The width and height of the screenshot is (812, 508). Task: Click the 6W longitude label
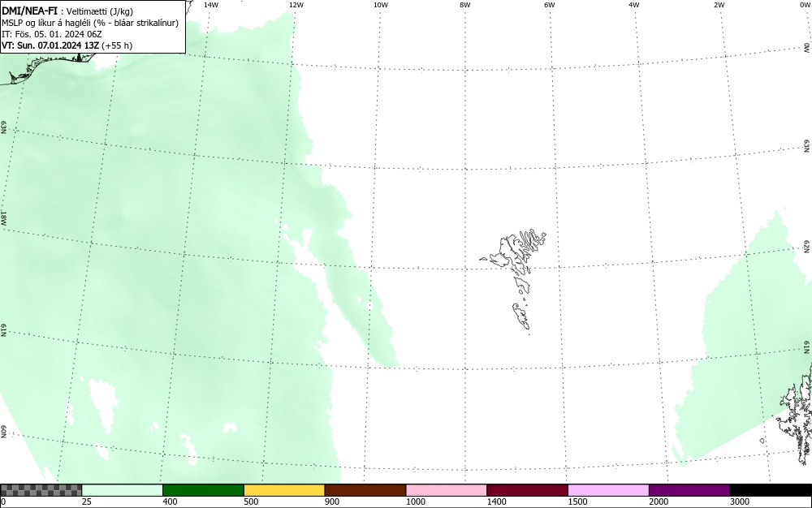click(x=550, y=5)
